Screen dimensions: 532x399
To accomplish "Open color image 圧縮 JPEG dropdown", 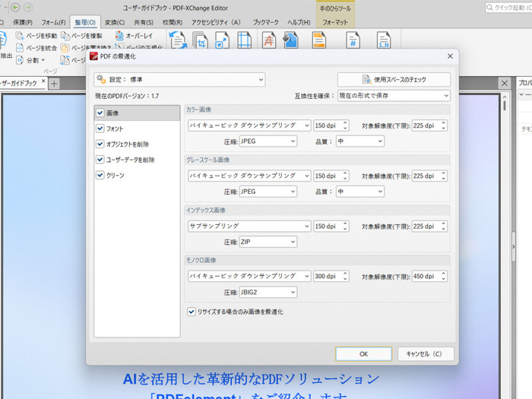I will click(x=268, y=141).
